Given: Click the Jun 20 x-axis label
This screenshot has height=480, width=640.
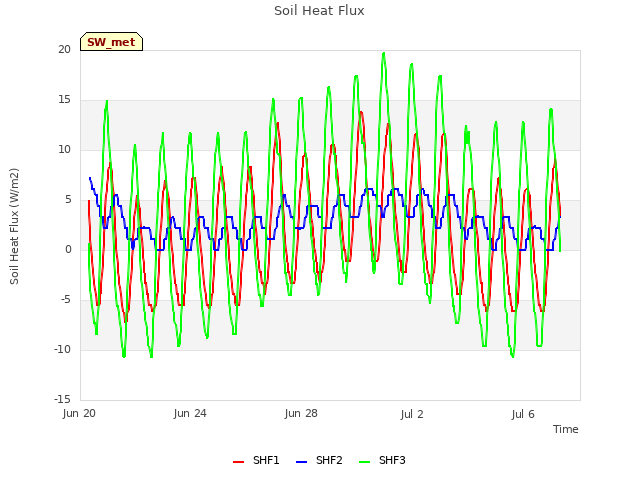Looking at the screenshot, I should coord(79,413).
